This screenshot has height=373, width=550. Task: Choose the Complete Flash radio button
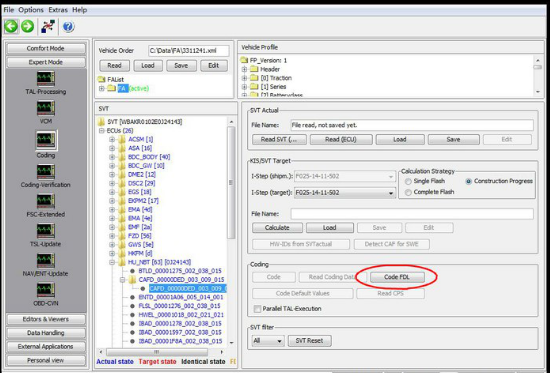click(408, 192)
